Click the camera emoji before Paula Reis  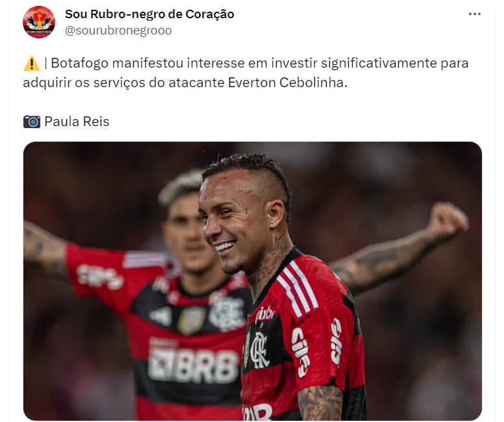[x=31, y=122]
